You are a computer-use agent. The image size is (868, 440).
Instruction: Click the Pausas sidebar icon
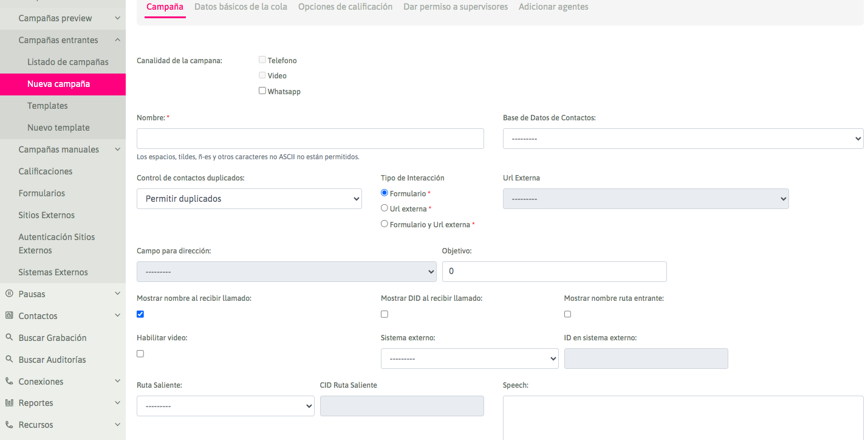click(9, 294)
